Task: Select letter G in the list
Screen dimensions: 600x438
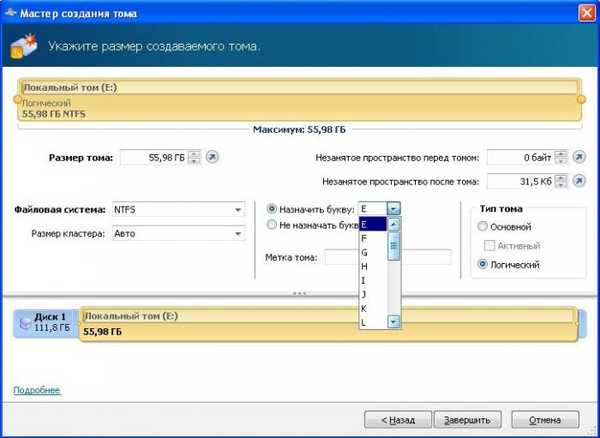Action: (x=373, y=252)
